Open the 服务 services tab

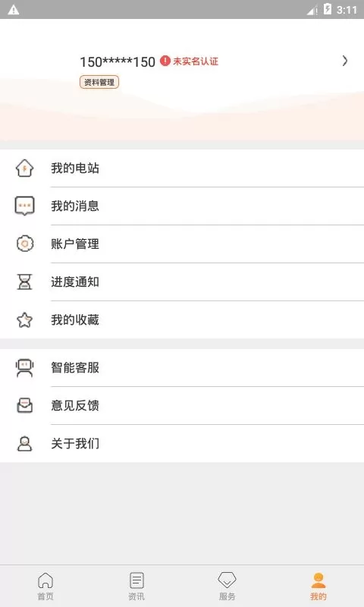[227, 586]
